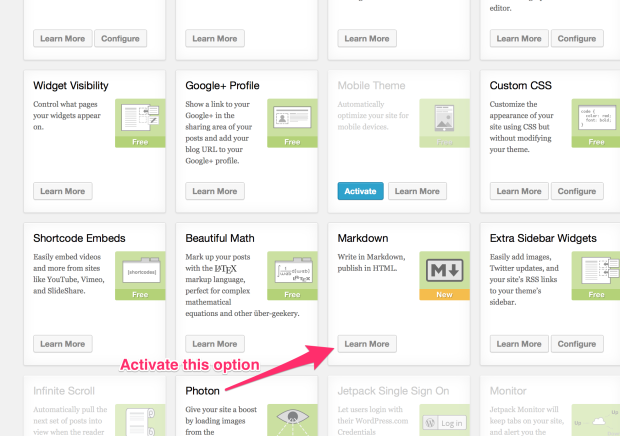Configure the Custom CSS module
This screenshot has height=436, width=620.
point(577,191)
